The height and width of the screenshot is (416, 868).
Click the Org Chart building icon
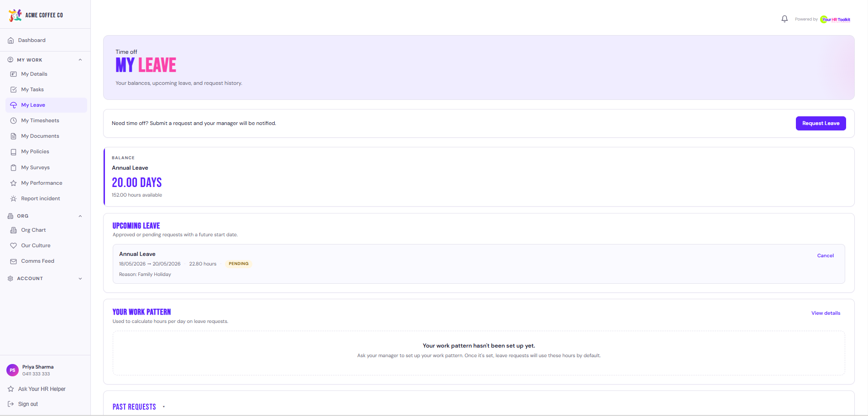click(14, 230)
